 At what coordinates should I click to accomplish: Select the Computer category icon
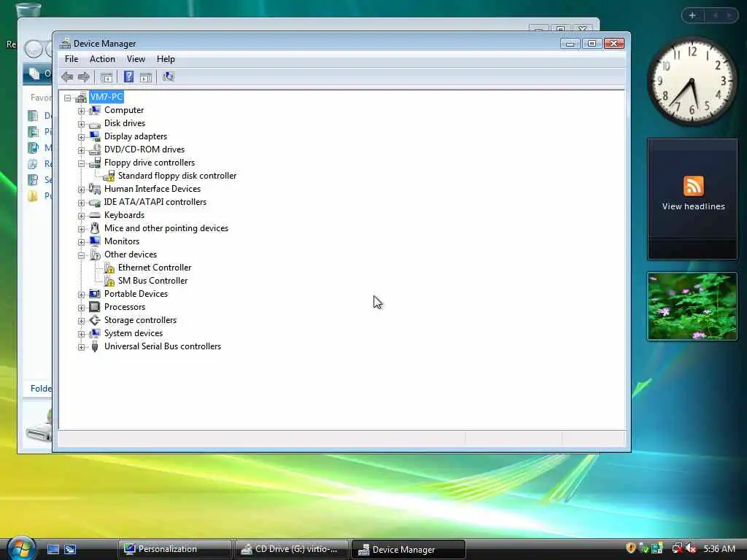tap(95, 110)
